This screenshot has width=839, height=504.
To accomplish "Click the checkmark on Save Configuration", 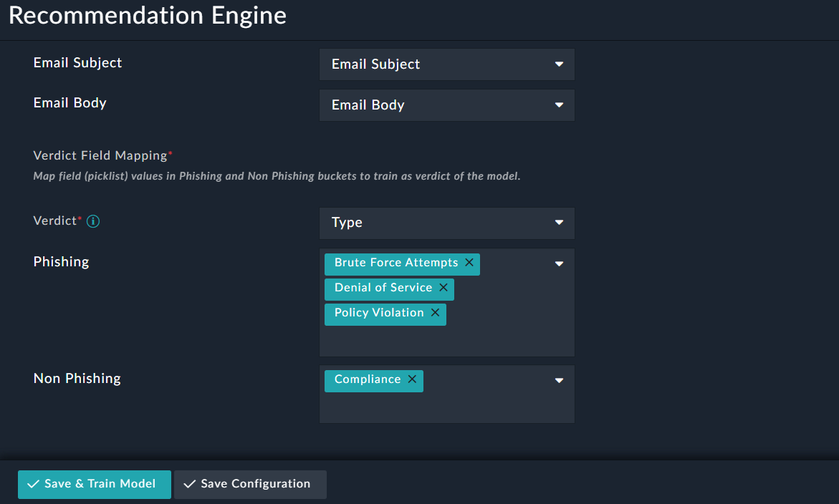I will [189, 485].
